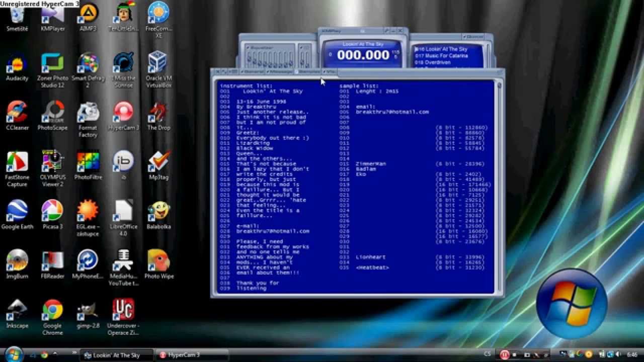Open Picasa 3 desktop shortcut

53,215
